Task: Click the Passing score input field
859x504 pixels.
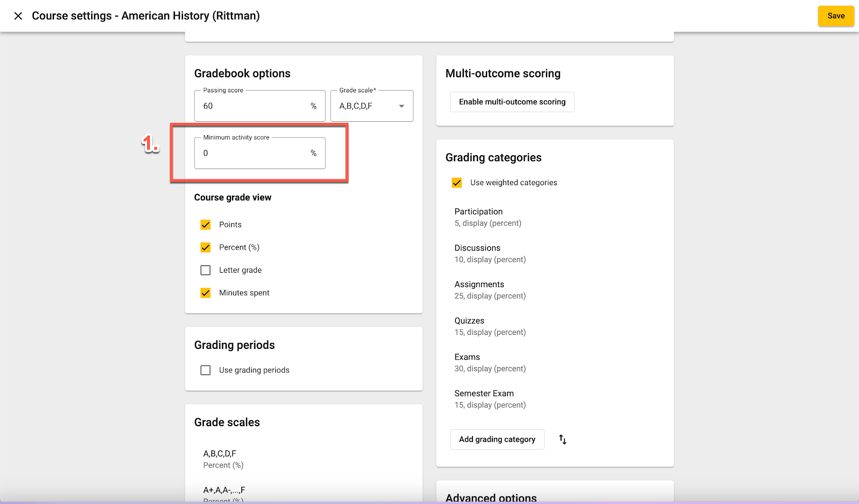Action: [252, 106]
